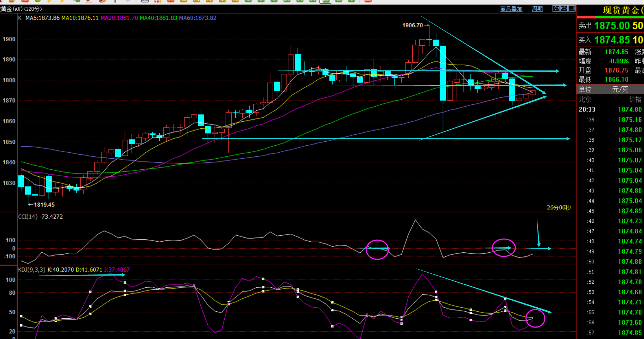This screenshot has height=339, width=644.
Task: Open the 商品叠加 overlay link
Action: point(511,9)
